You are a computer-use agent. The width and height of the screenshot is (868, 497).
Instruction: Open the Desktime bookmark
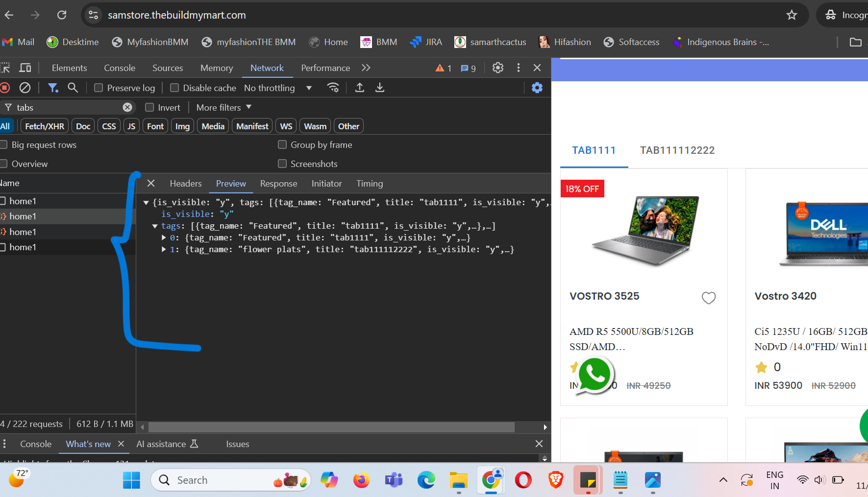(73, 42)
